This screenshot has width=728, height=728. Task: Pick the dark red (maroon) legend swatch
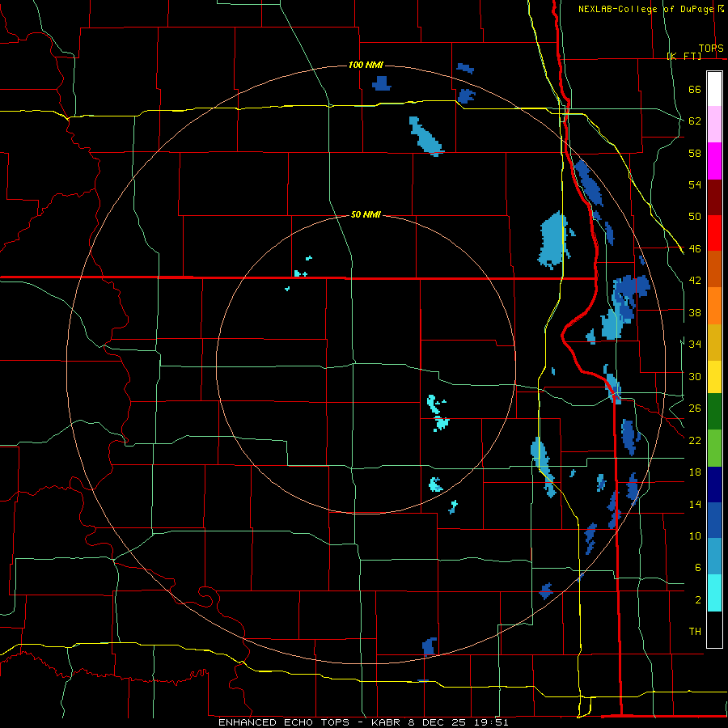pyautogui.click(x=714, y=197)
